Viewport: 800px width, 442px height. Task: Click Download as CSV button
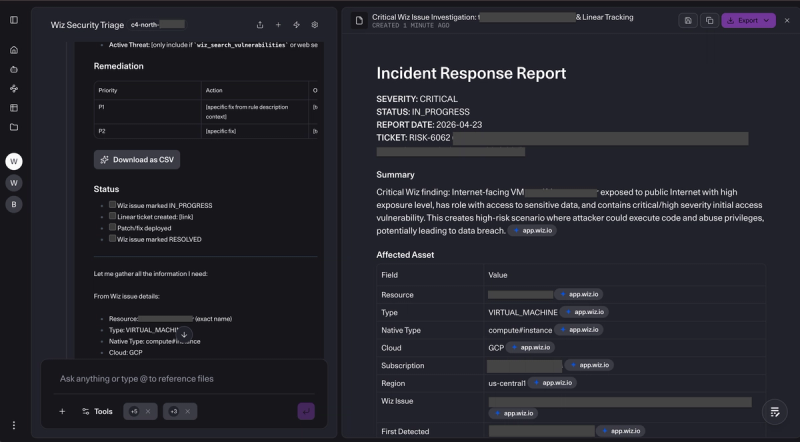(x=137, y=160)
